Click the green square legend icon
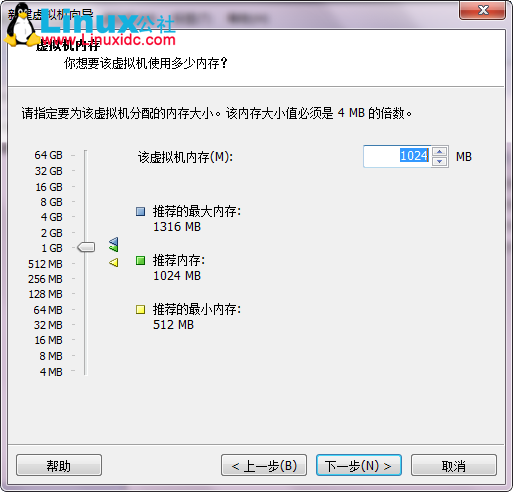 point(141,260)
